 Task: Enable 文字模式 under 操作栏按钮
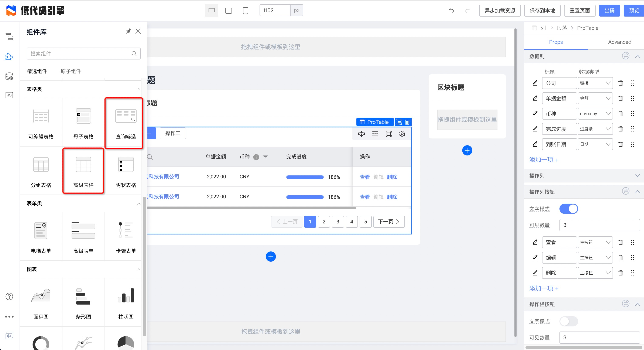[569, 321]
